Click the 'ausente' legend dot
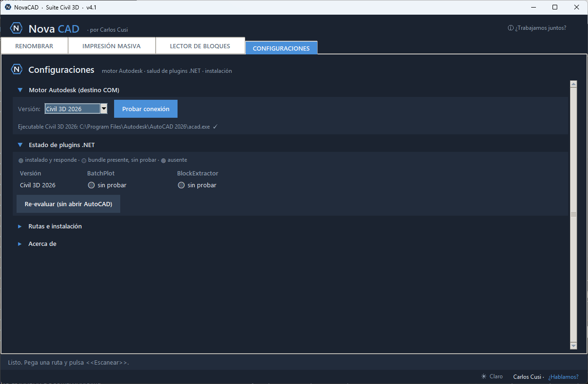The image size is (588, 384). pos(163,160)
